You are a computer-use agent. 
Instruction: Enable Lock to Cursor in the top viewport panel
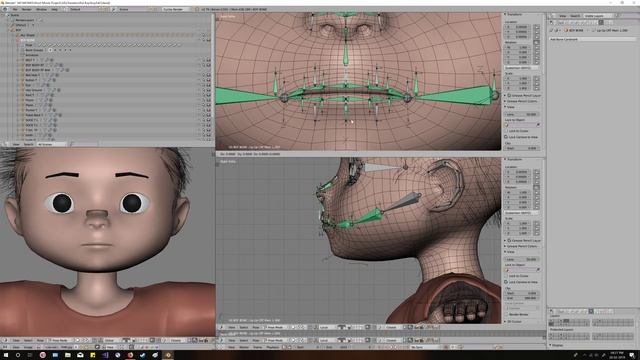(x=506, y=131)
